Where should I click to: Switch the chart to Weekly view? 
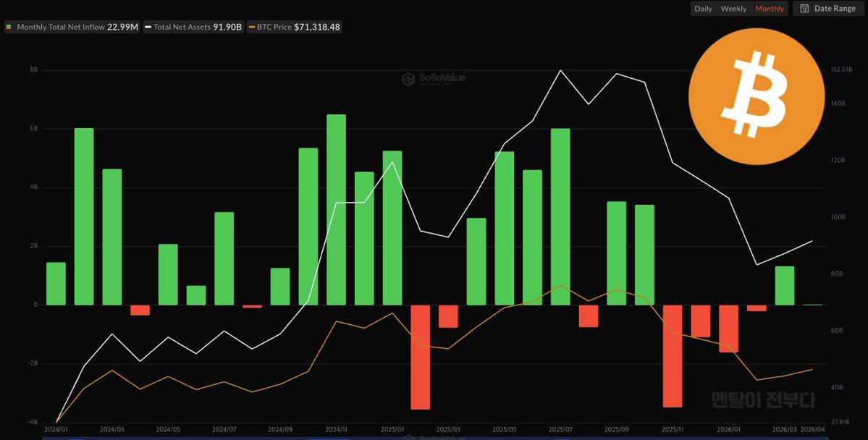[733, 8]
